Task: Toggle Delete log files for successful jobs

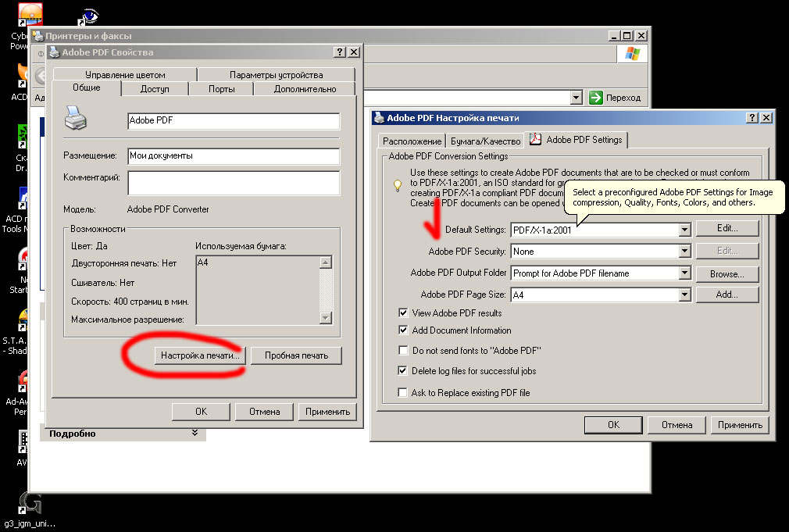Action: coord(402,370)
